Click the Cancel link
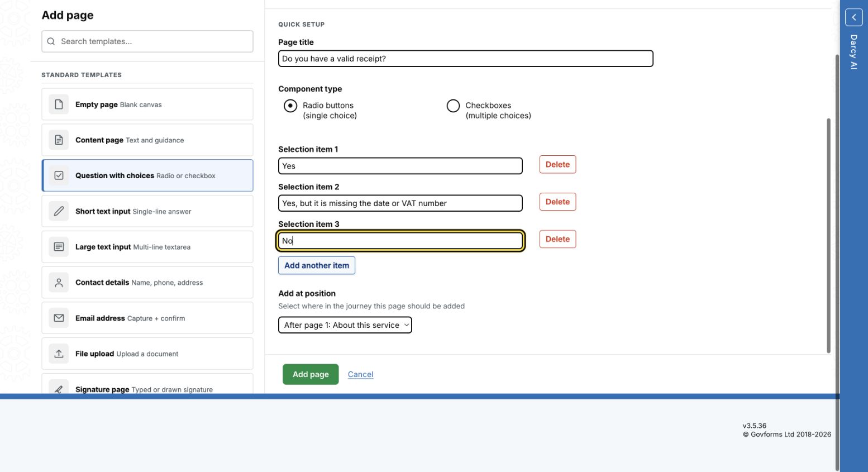 [360, 374]
